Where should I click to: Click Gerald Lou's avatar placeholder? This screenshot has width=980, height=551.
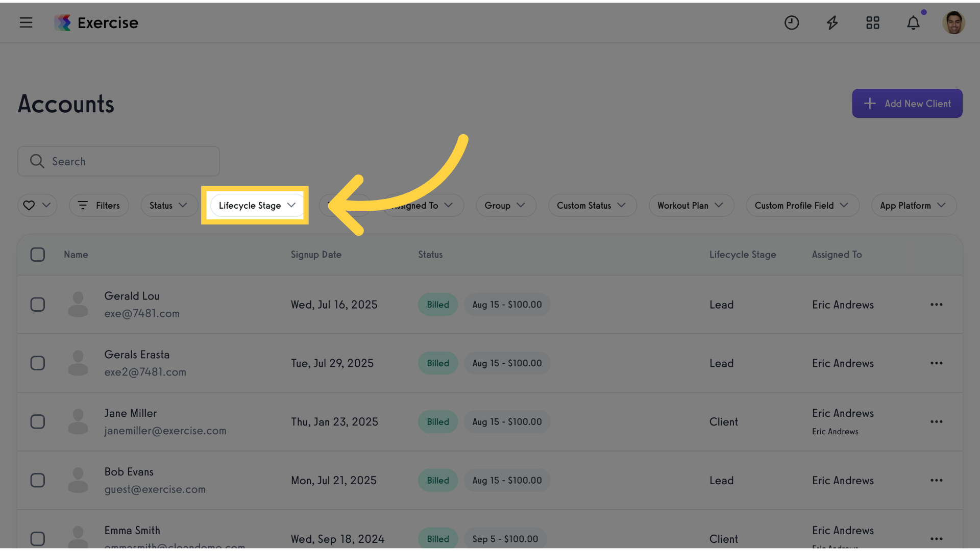[x=78, y=305]
